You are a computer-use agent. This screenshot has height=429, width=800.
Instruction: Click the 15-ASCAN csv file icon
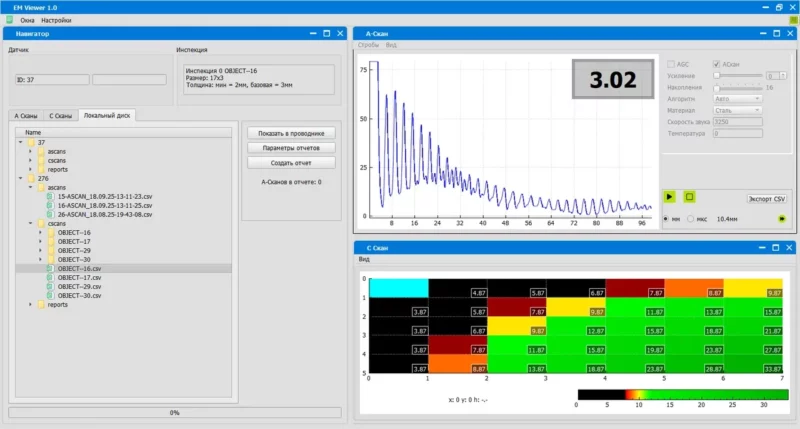point(50,196)
